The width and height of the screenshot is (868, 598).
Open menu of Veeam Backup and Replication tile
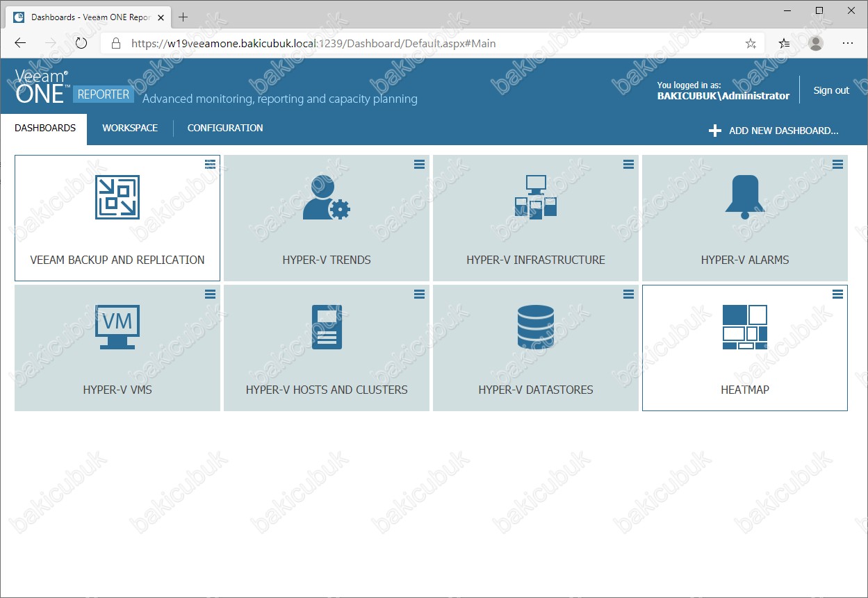pos(210,164)
